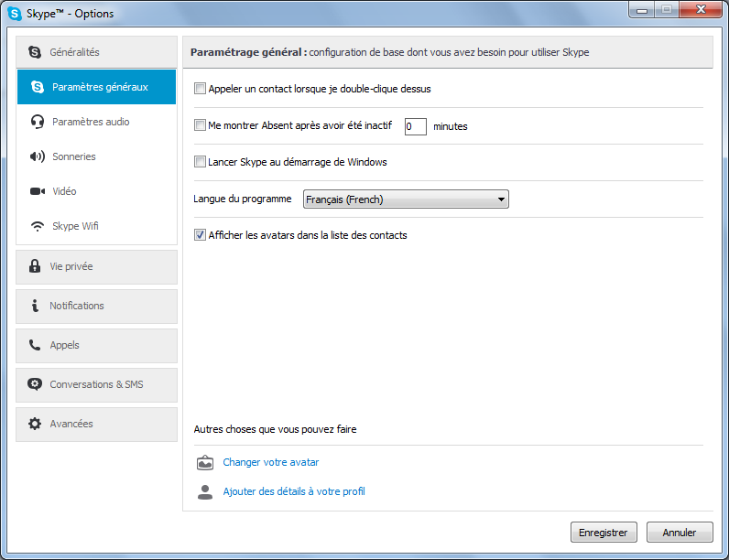The height and width of the screenshot is (560, 729).
Task: Tick the Me montrer Absent checkbox
Action: click(200, 125)
